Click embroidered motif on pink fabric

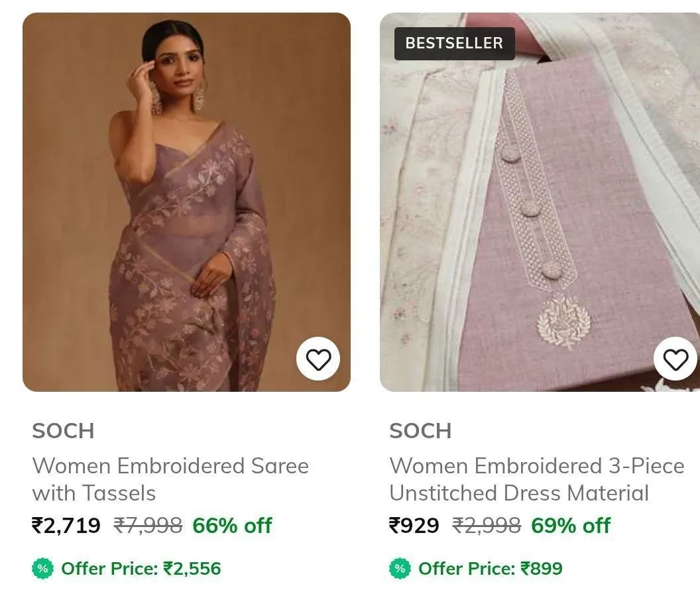coord(563,322)
